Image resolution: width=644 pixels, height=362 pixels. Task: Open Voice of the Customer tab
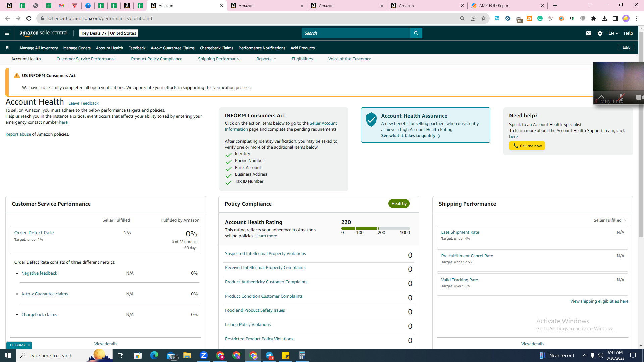pos(350,59)
